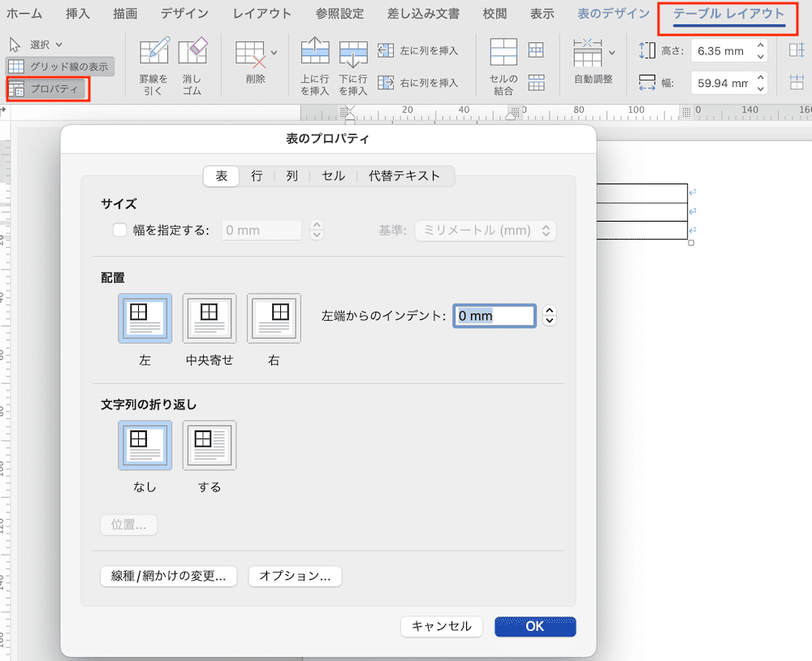Click the 左端からのインデント input field
This screenshot has height=661, width=812.
(x=494, y=316)
